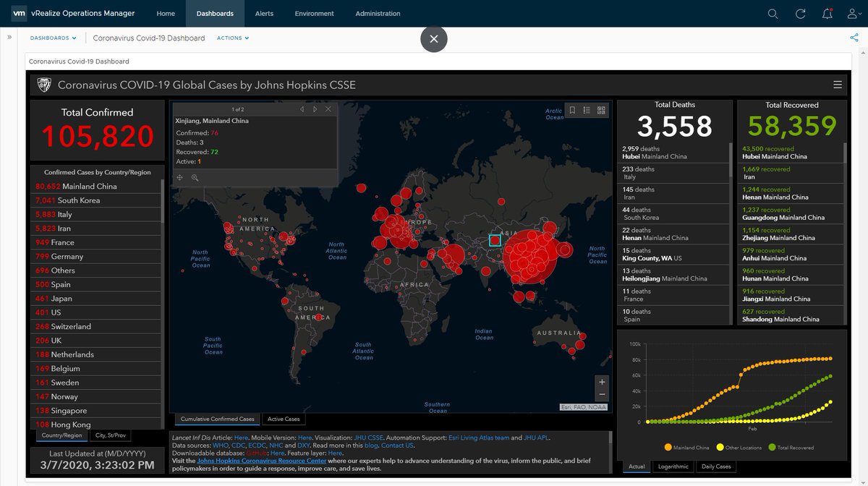The height and width of the screenshot is (486, 868).
Task: Toggle Mainland China series in chart legend
Action: pos(687,448)
